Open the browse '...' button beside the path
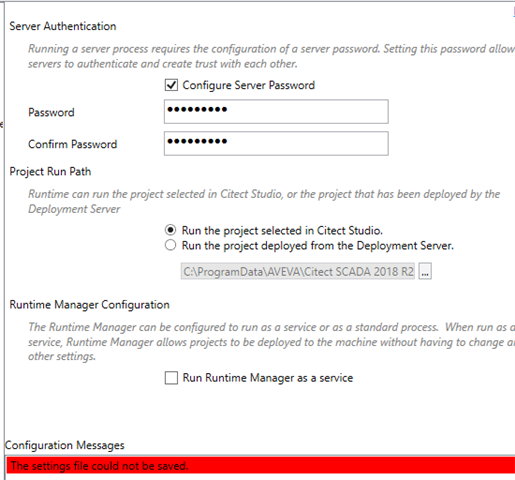This screenshot has height=480, width=515. pos(425,271)
